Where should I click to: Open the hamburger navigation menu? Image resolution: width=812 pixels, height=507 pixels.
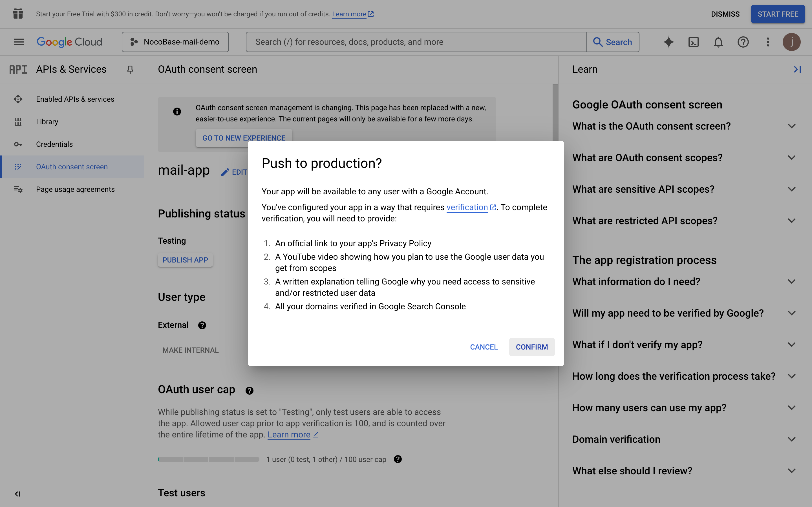[19, 42]
